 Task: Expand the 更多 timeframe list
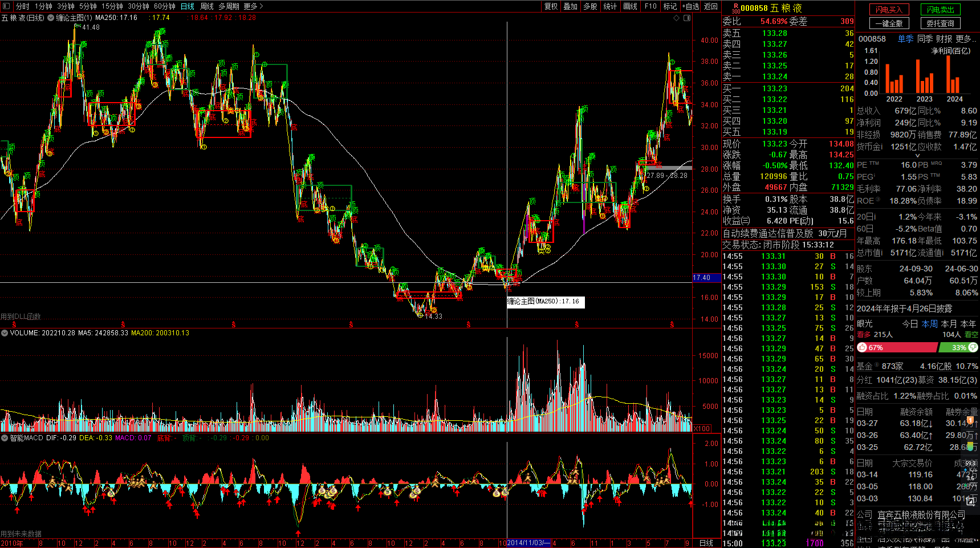(x=253, y=6)
